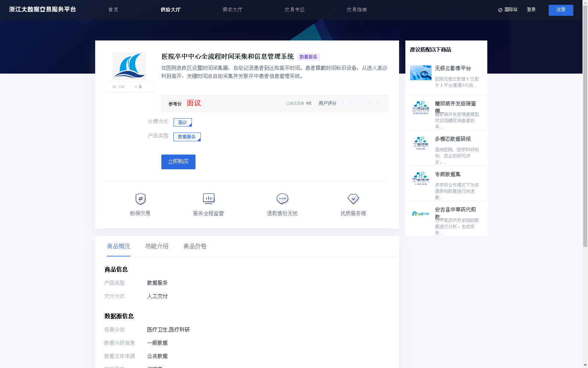Image resolution: width=588 pixels, height=368 pixels.
Task: Click the 优质服务商 diamond icon
Action: [x=353, y=199]
